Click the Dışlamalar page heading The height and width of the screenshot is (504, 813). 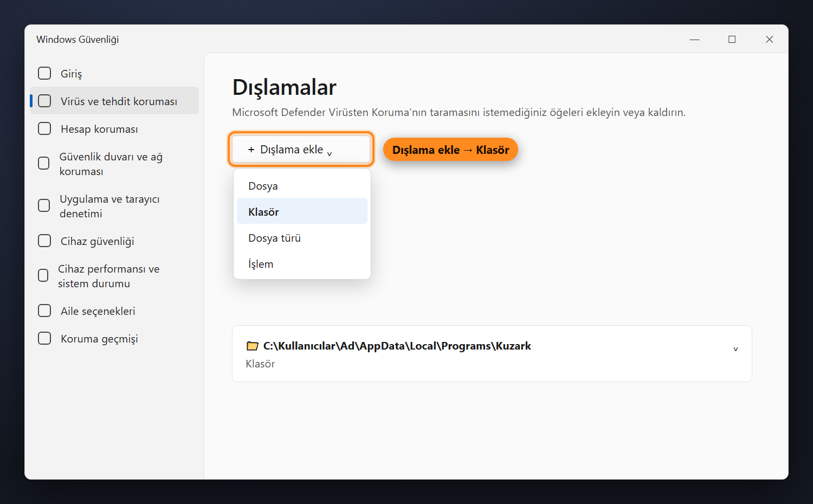[x=285, y=87]
